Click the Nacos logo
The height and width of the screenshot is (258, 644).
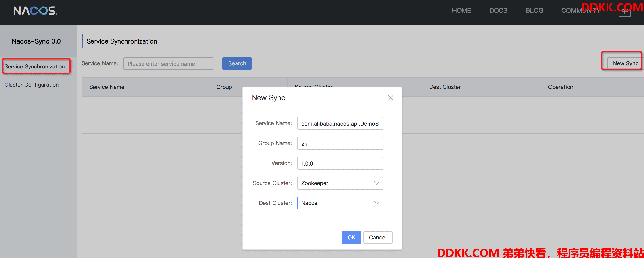[x=35, y=11]
